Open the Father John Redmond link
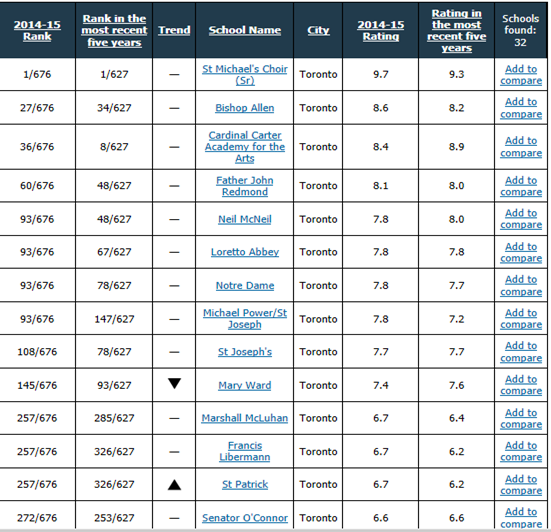 point(245,186)
